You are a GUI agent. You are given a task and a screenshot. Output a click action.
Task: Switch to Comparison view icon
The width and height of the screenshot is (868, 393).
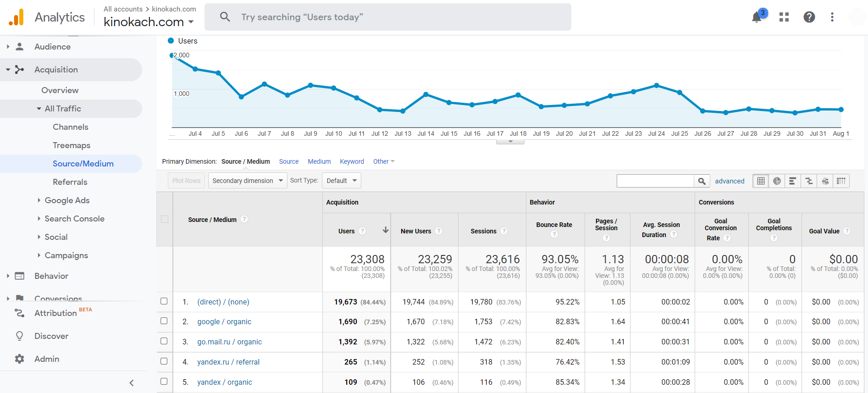(809, 181)
